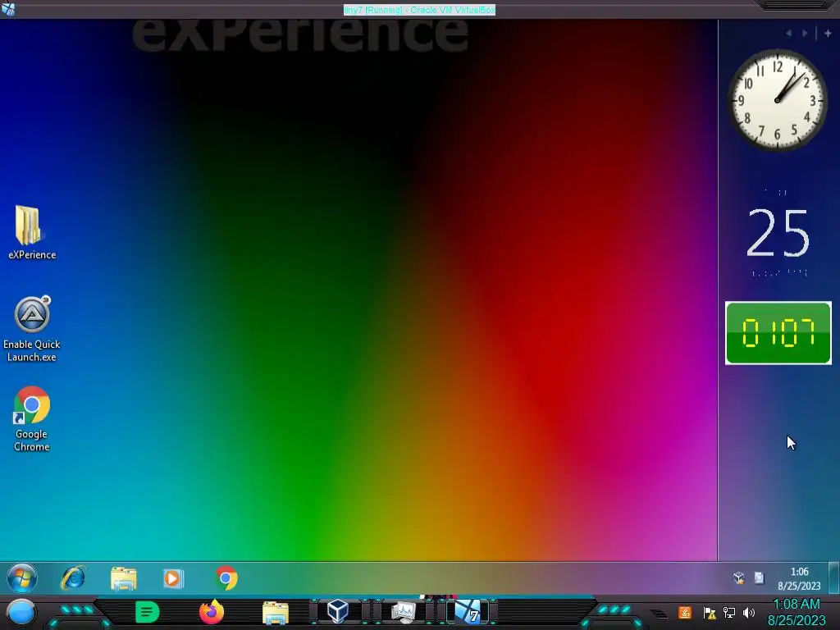The height and width of the screenshot is (630, 840).
Task: Click the analog clock gadget
Action: pos(777,99)
